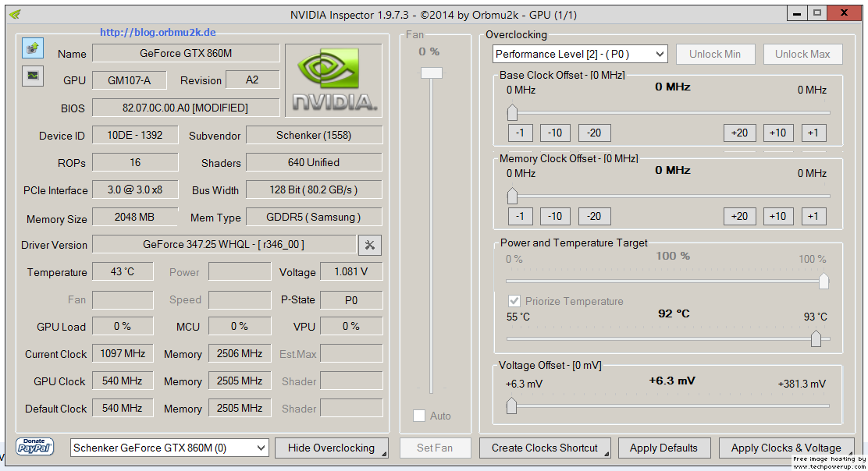868x471 pixels.
Task: Open the blog.orbmu2k.de link
Action: pyautogui.click(x=158, y=32)
